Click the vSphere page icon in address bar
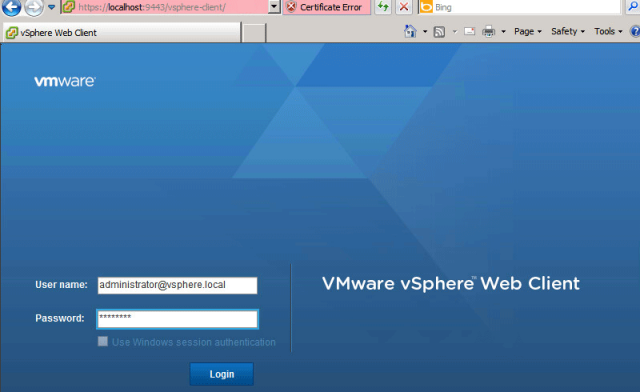The width and height of the screenshot is (640, 392). tap(69, 7)
